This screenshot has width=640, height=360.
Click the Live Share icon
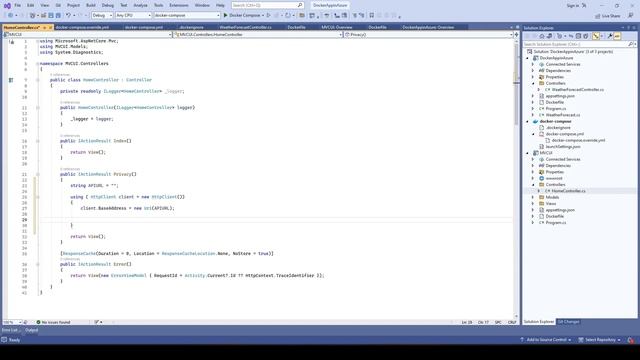point(598,16)
